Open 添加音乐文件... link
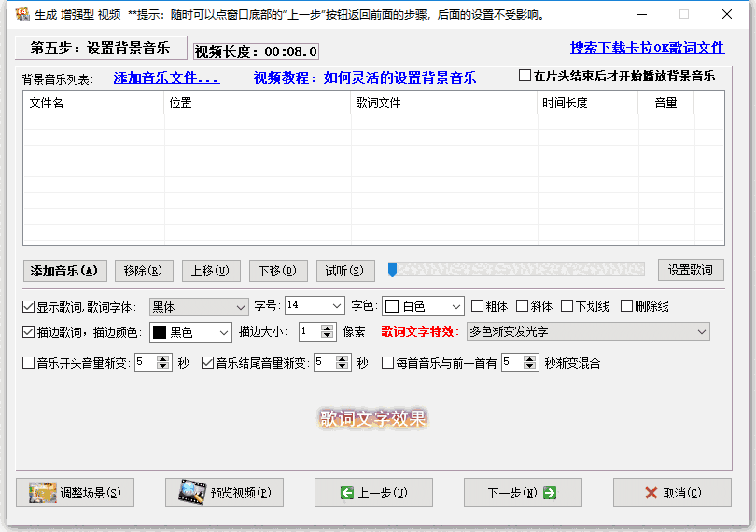The width and height of the screenshot is (756, 532). coord(167,77)
